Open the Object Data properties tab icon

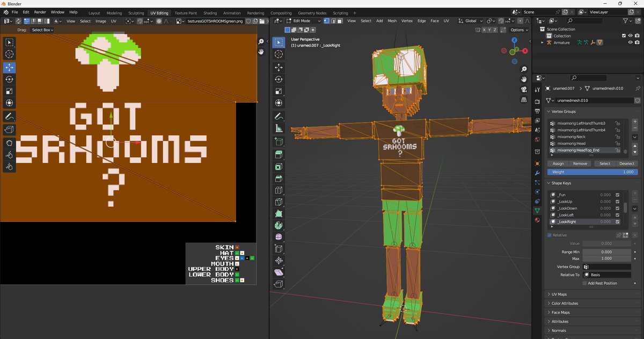tap(537, 210)
